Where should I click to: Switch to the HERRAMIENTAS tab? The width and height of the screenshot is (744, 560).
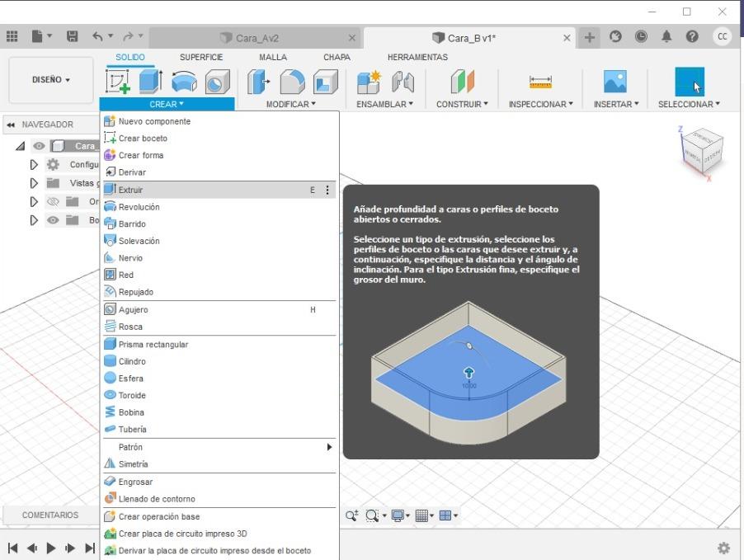(417, 57)
